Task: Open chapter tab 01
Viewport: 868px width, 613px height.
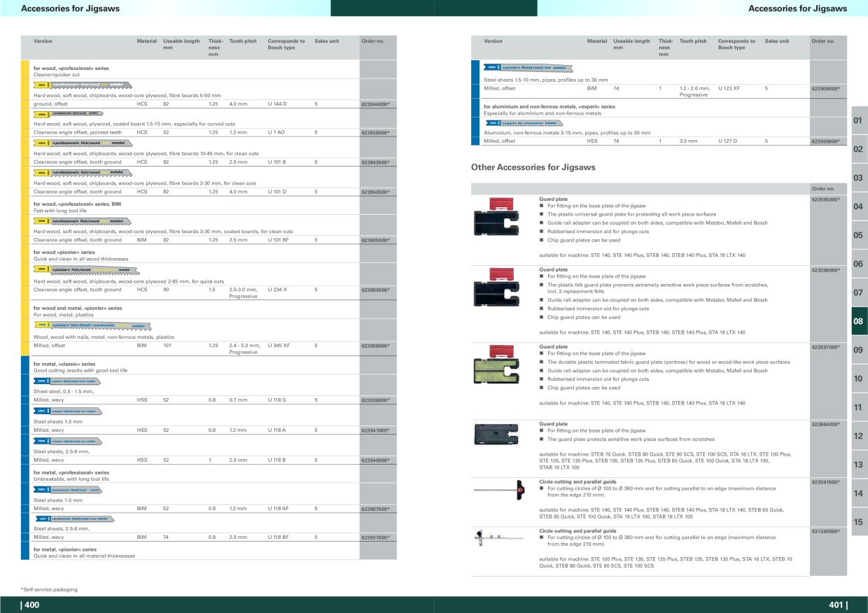Action: point(858,120)
